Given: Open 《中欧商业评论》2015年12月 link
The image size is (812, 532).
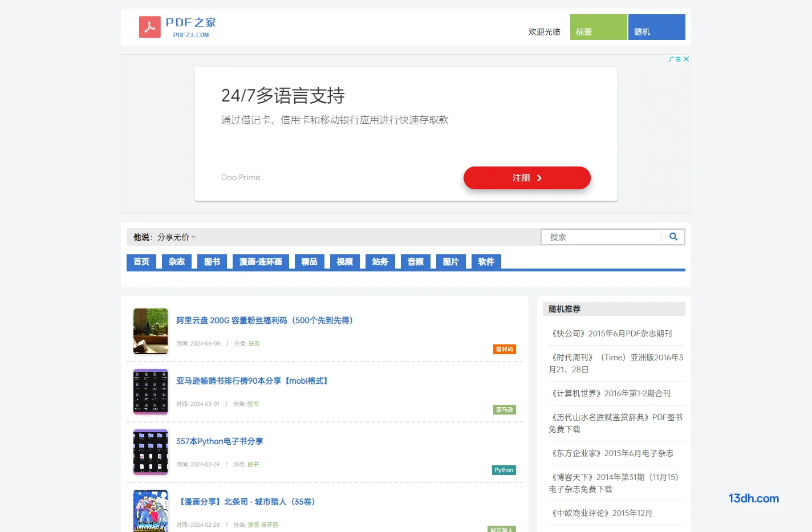Looking at the screenshot, I should pos(601,513).
